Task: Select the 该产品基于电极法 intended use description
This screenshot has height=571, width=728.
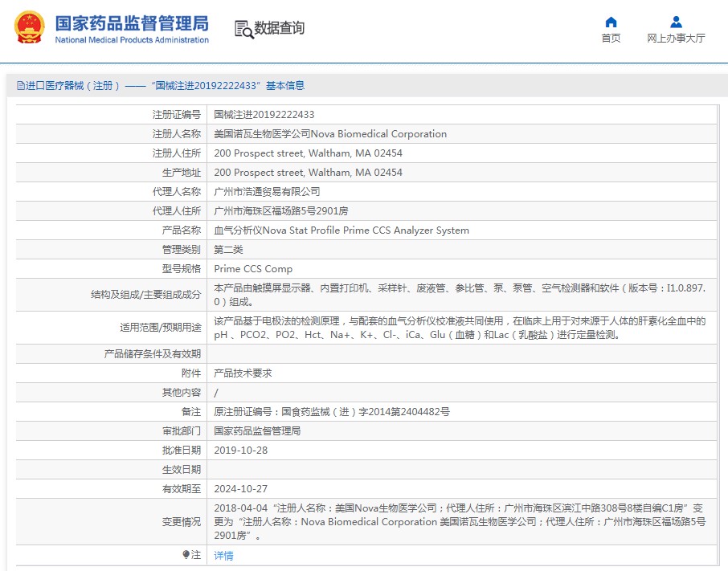Action: pyautogui.click(x=460, y=328)
